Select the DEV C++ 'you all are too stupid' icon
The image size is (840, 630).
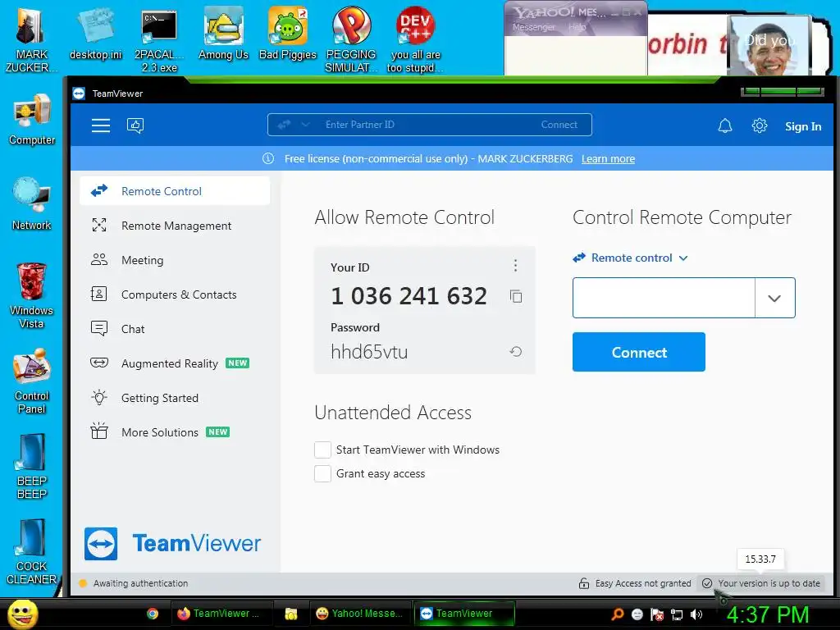415,40
